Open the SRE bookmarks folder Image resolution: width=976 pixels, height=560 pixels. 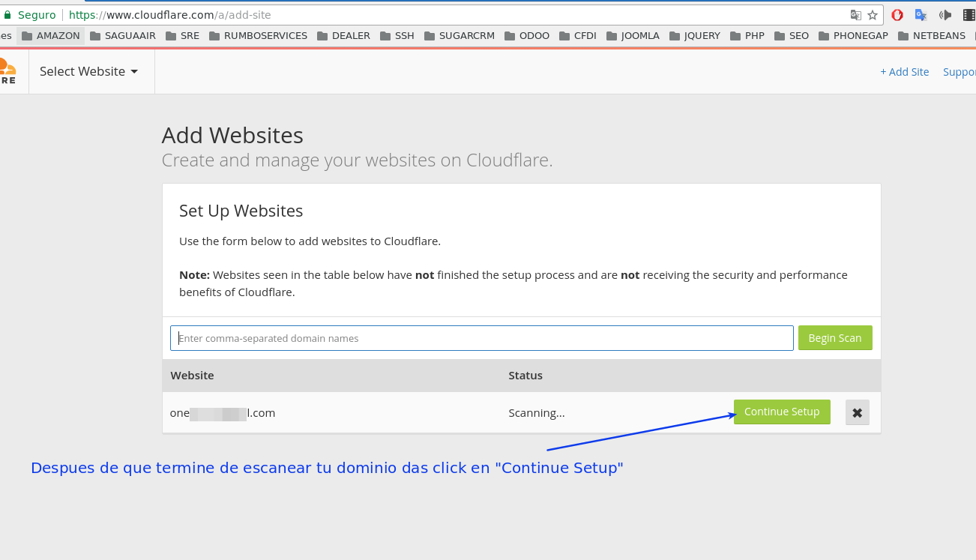(x=182, y=35)
